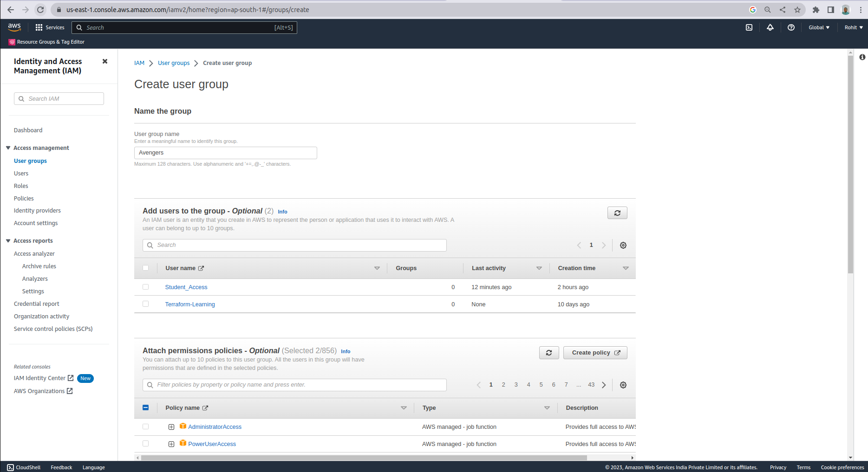The height and width of the screenshot is (472, 868).
Task: Collapse the Access management section
Action: [x=8, y=148]
